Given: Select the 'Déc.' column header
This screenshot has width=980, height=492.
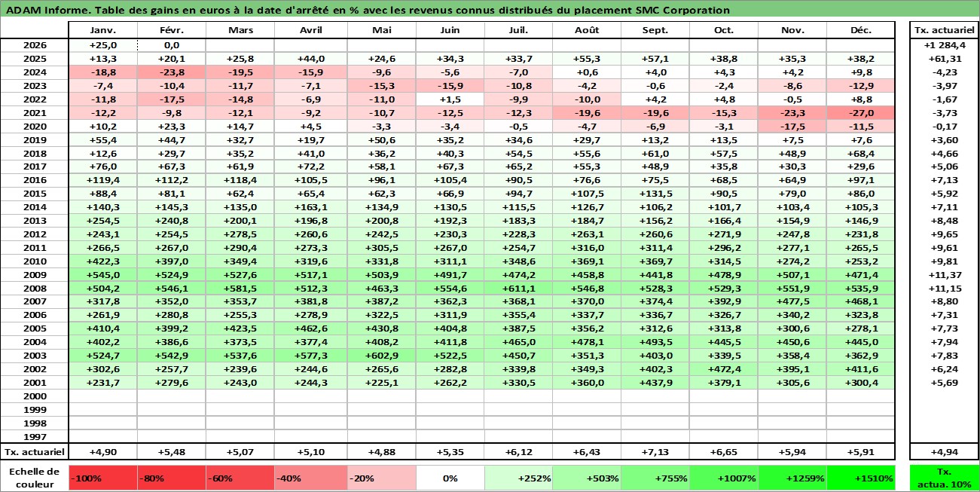Looking at the screenshot, I should point(861,30).
